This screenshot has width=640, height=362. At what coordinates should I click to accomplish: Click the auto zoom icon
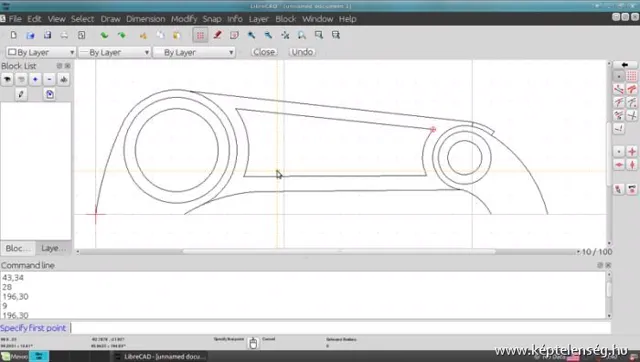click(285, 35)
